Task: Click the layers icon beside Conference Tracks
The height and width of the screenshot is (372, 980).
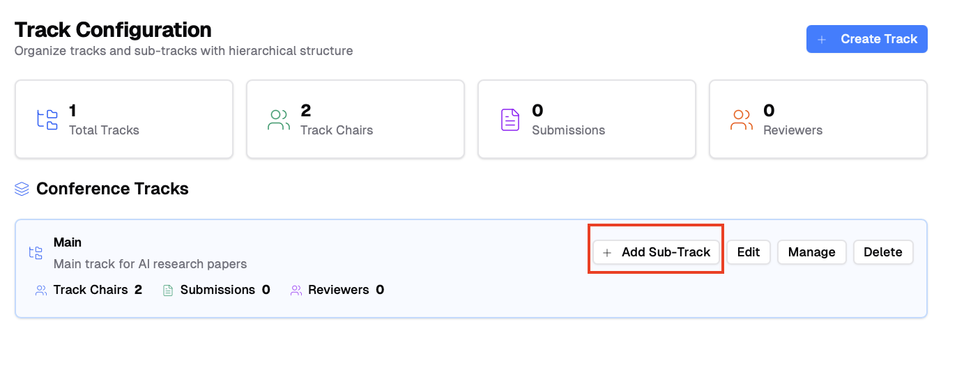Action: 22,189
